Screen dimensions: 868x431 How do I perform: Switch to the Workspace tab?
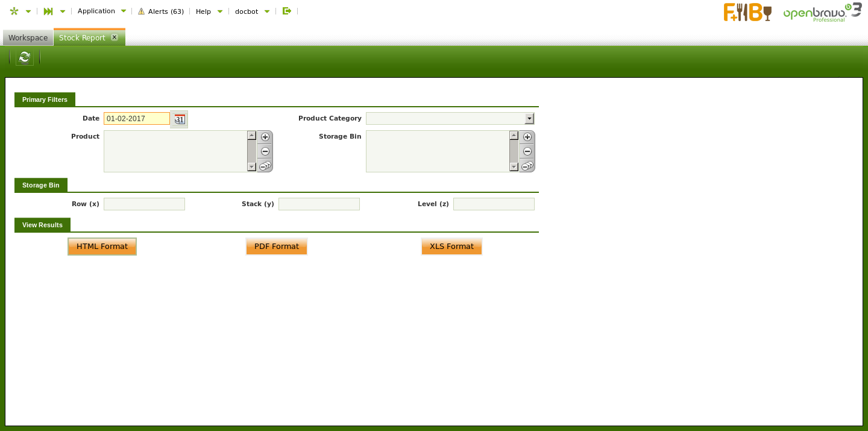click(28, 38)
